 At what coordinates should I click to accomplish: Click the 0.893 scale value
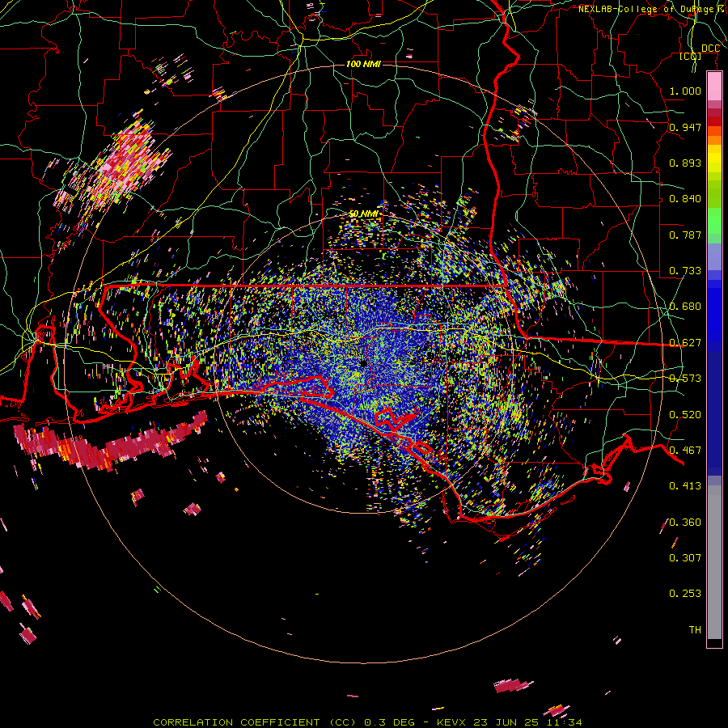click(685, 163)
